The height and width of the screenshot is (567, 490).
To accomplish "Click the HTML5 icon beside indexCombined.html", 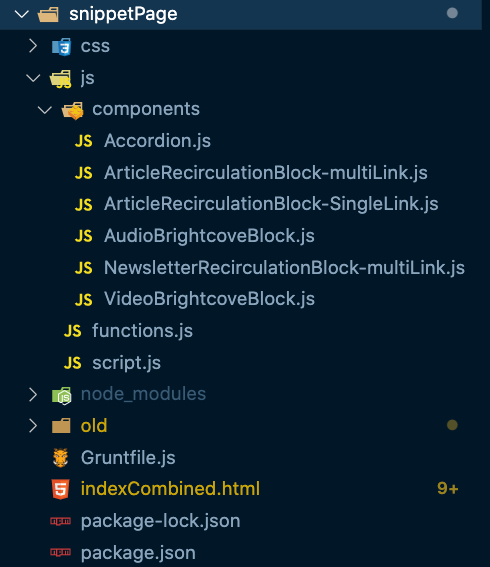I will pos(60,489).
